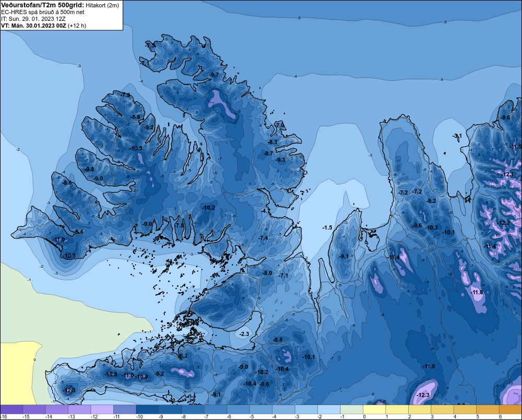Click the "-9.7" temperature label on the map
This screenshot has height=420, width=522.
(214, 75)
